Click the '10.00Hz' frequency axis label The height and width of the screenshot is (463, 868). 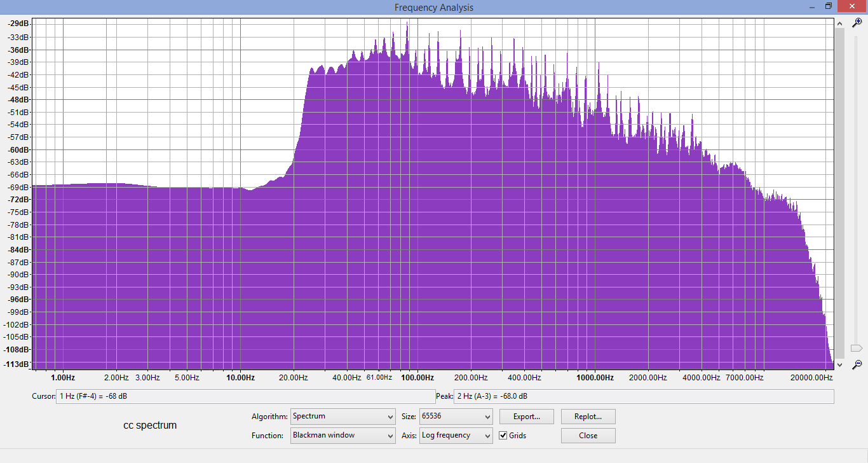tap(240, 378)
